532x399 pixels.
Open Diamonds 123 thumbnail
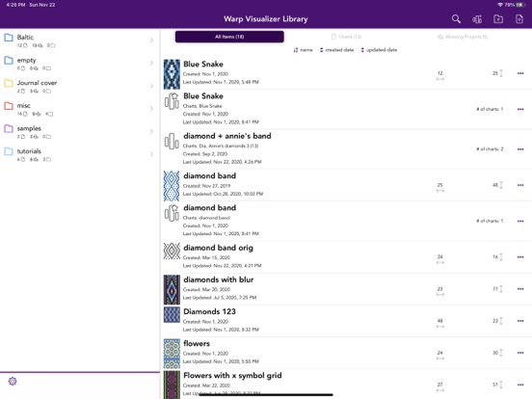[172, 315]
